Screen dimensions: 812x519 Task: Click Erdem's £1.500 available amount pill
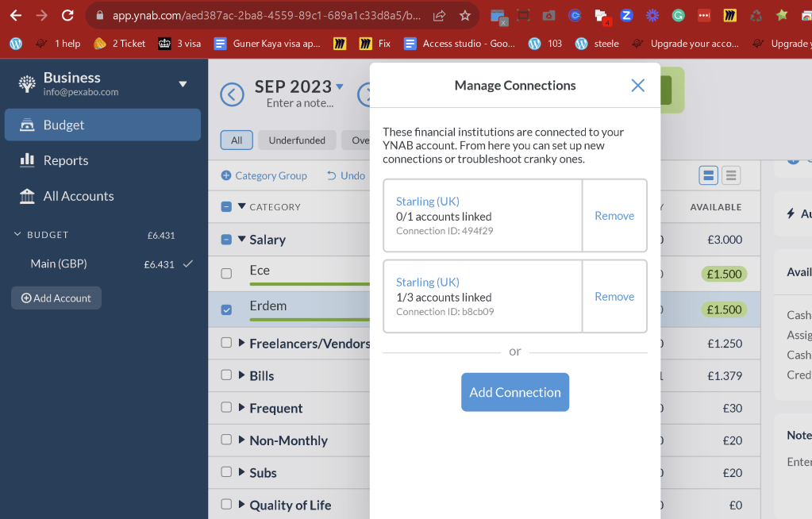(724, 309)
